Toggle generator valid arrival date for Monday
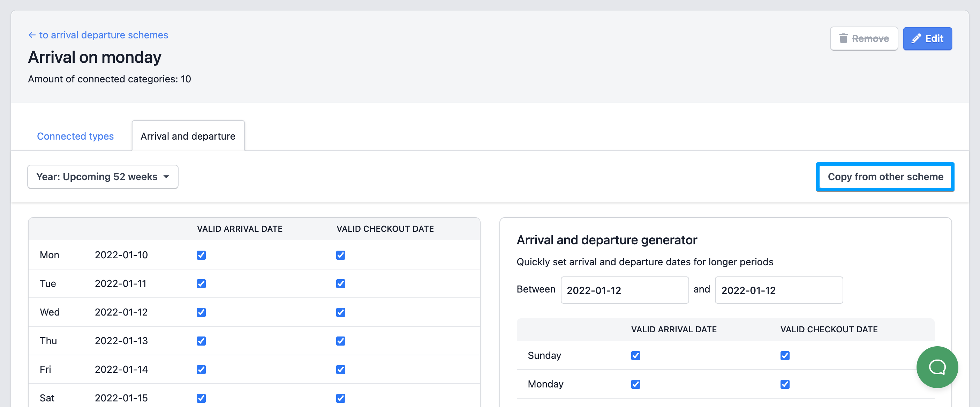The height and width of the screenshot is (407, 980). tap(635, 384)
